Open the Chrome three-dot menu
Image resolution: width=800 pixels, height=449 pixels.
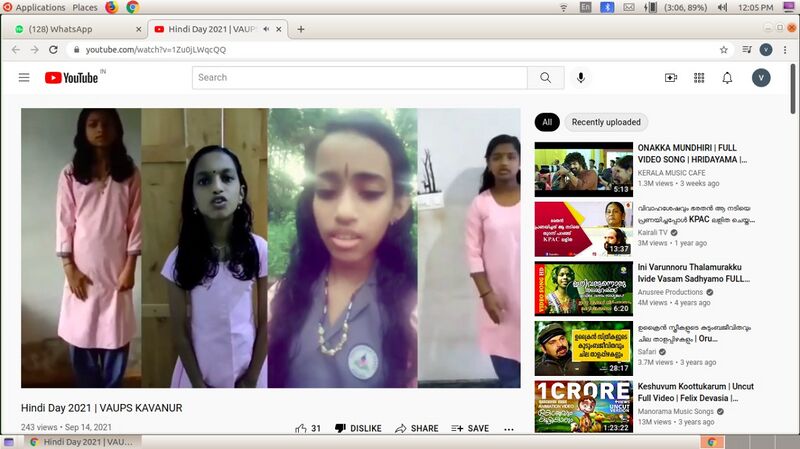click(x=785, y=49)
